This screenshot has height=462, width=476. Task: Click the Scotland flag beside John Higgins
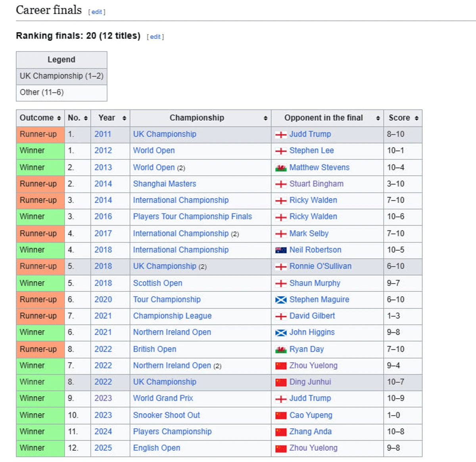pyautogui.click(x=281, y=333)
